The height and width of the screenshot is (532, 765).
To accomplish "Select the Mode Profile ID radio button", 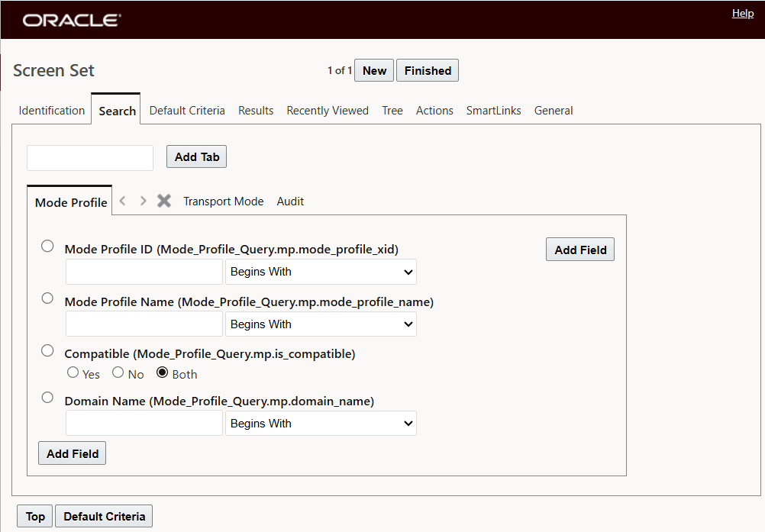I will tap(47, 246).
